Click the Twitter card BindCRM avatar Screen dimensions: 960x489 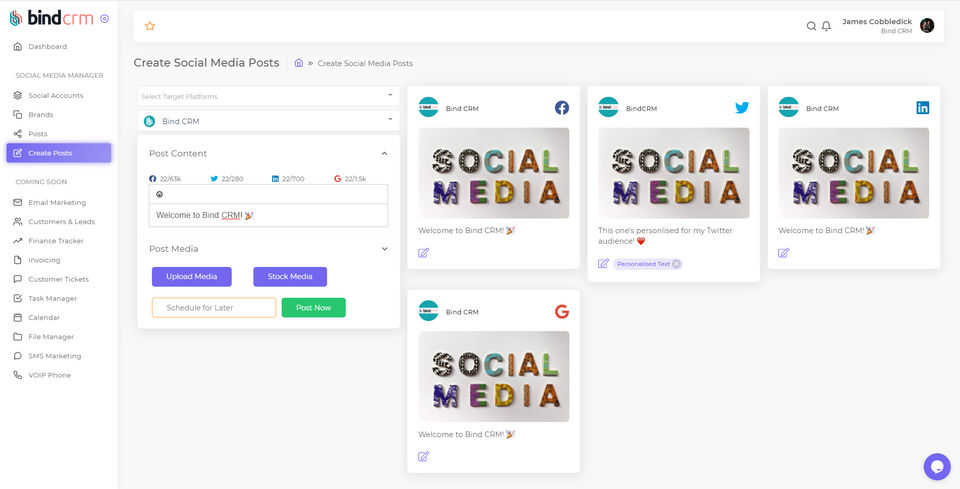tap(609, 107)
